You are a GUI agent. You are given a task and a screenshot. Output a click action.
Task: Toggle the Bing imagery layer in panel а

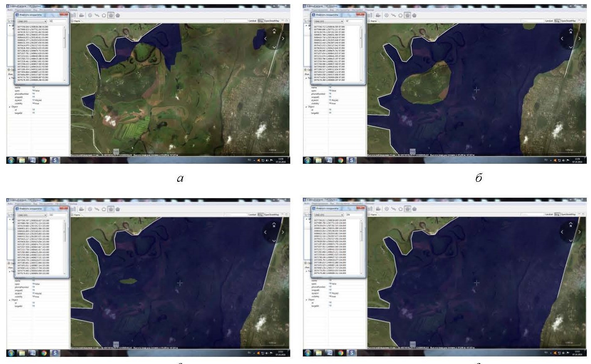tap(260, 21)
